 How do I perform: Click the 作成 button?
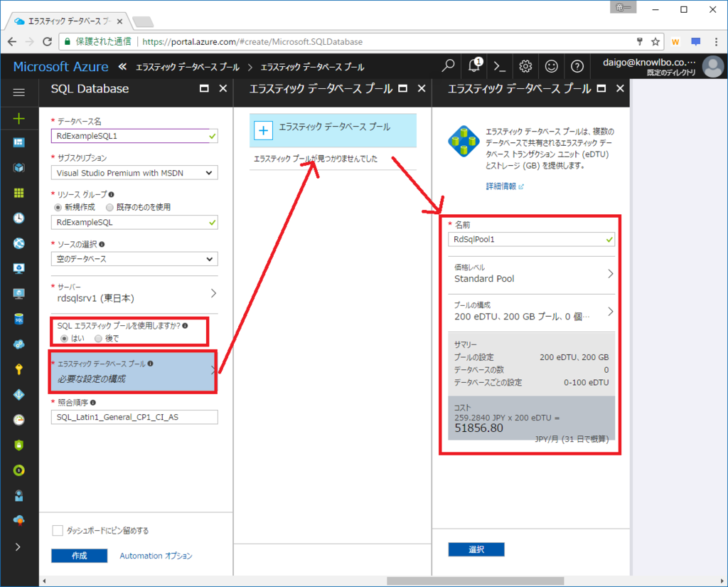[x=79, y=556]
